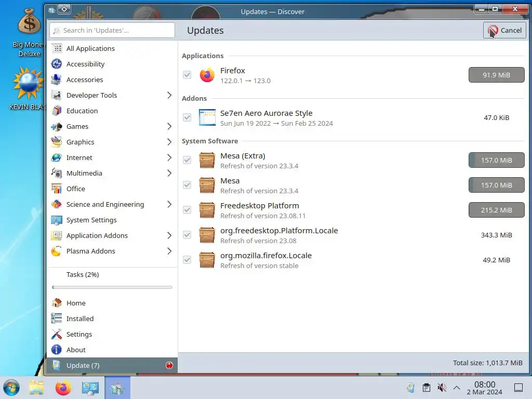Click the Mesa (Extra) package icon

pyautogui.click(x=207, y=160)
